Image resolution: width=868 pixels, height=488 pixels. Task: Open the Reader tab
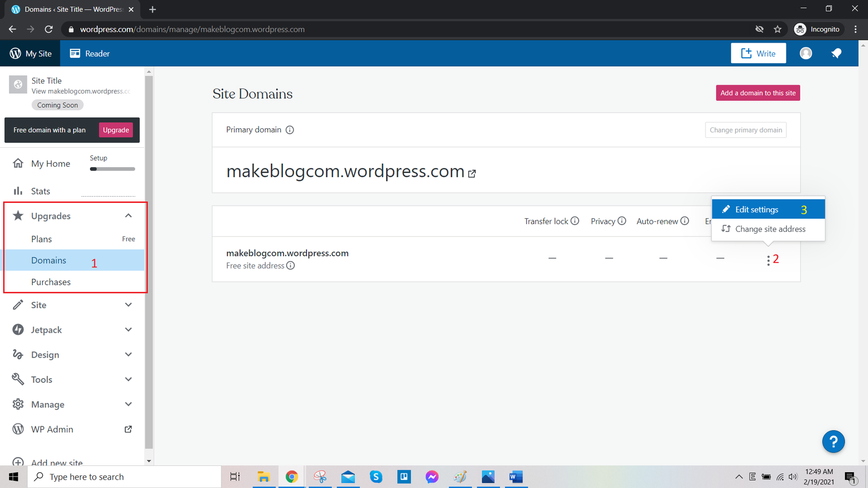90,53
